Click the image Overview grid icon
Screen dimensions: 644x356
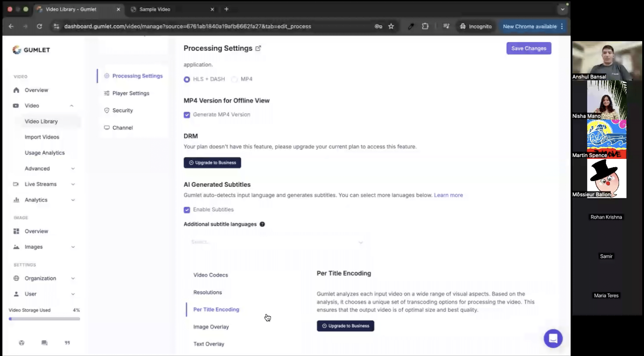[16, 231]
